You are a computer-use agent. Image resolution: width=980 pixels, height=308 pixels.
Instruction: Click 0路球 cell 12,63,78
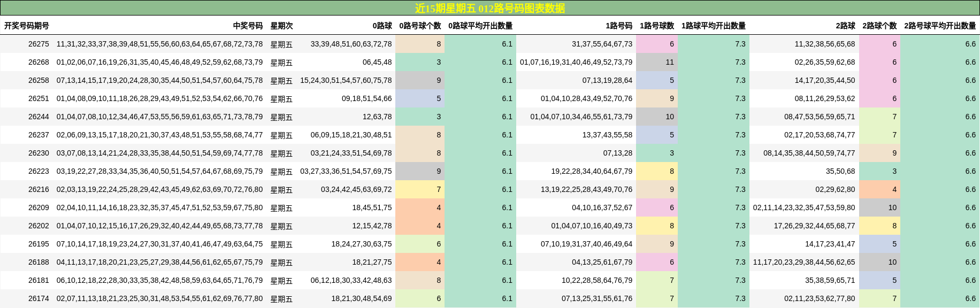377,117
